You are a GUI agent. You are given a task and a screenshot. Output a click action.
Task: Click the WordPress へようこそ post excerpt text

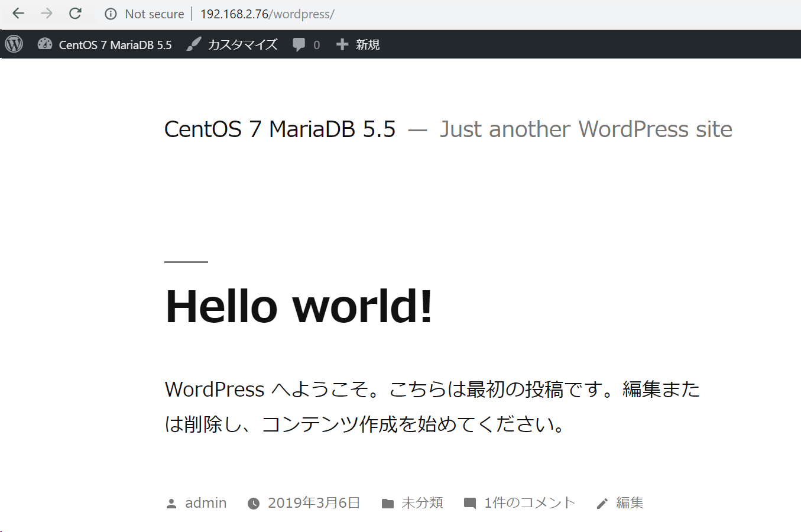pos(432,407)
